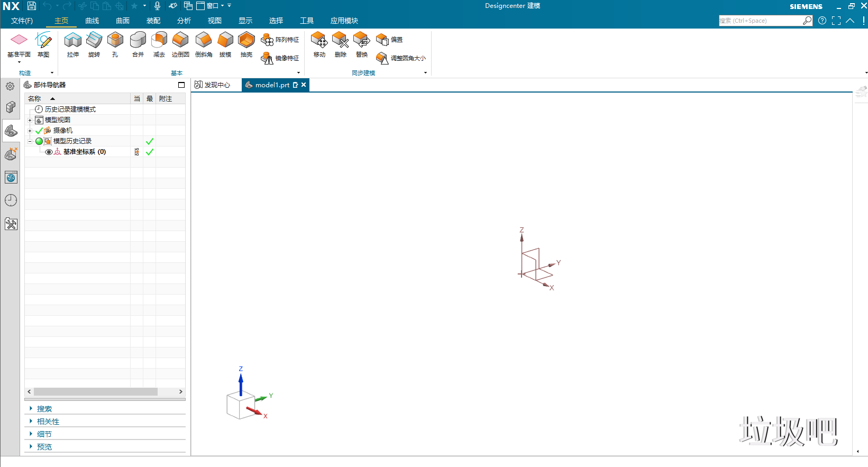Click the 阵列特征 (Pattern Feature) icon

point(268,40)
